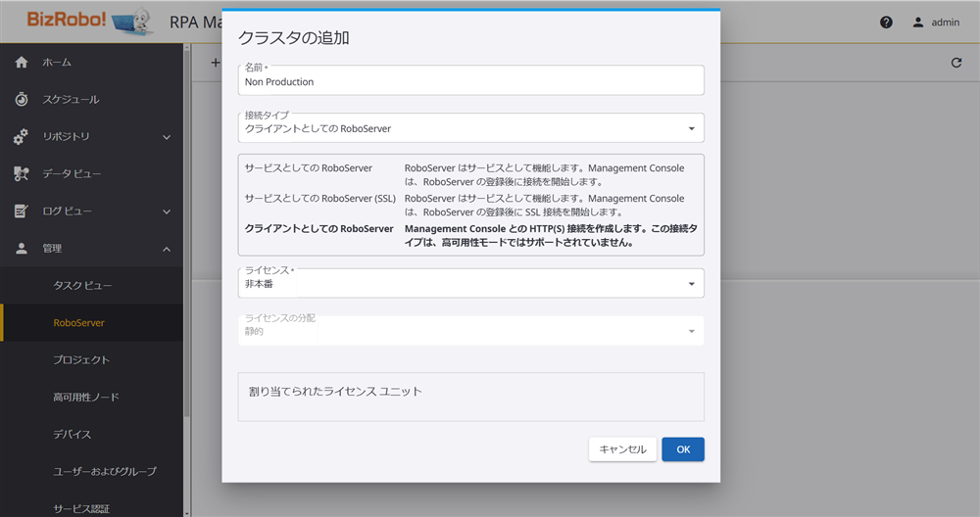Open the ライセンスの分配 dropdown
Image resolution: width=980 pixels, height=517 pixels.
[470, 331]
